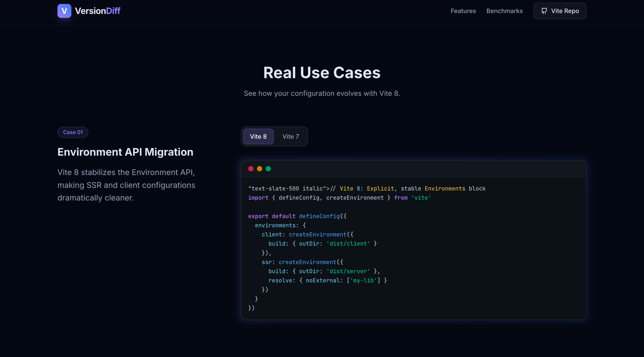The height and width of the screenshot is (357, 644).
Task: Click the 'dist/client' string in code
Action: [348, 244]
